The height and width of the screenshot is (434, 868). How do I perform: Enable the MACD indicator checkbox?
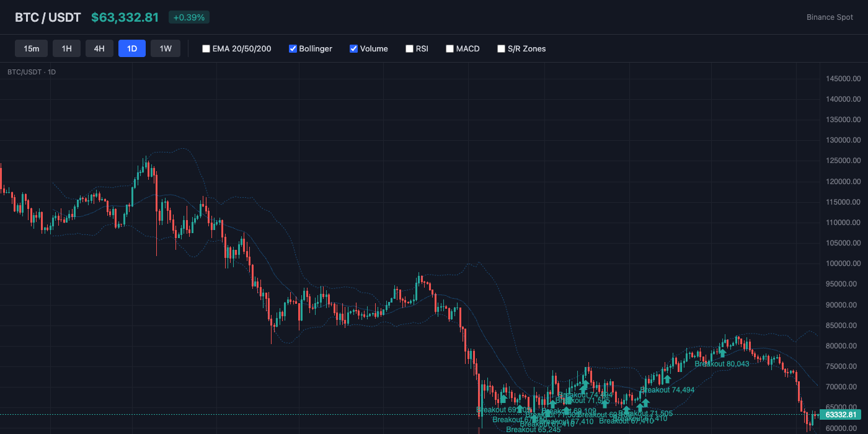pyautogui.click(x=449, y=48)
